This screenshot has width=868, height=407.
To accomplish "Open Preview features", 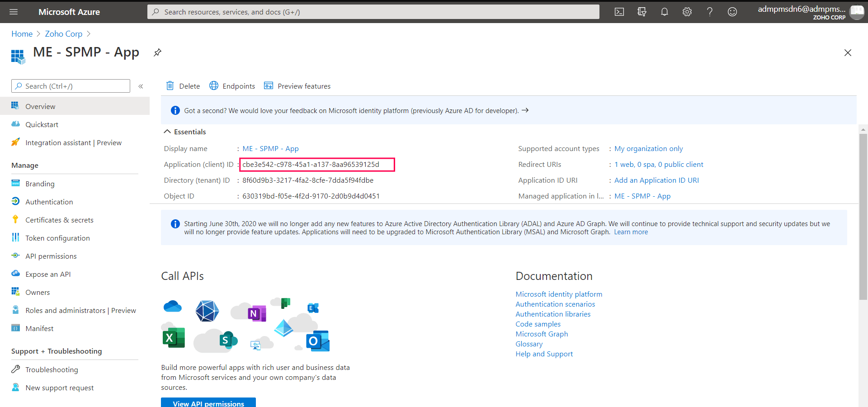I will (x=297, y=86).
